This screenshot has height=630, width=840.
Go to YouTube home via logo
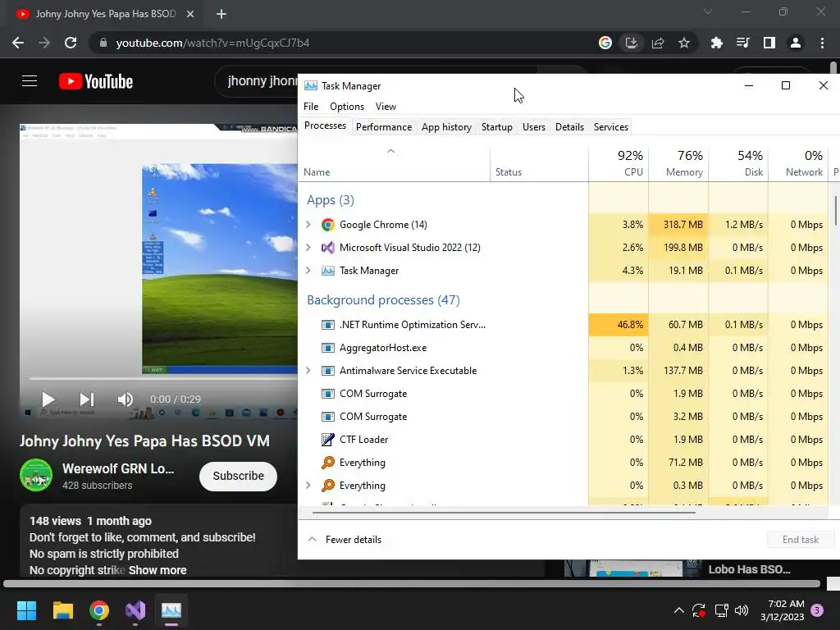(x=96, y=81)
